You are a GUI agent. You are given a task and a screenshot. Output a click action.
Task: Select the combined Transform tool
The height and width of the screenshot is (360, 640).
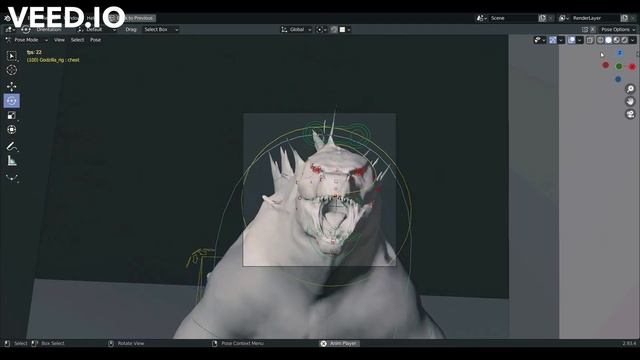(11, 129)
